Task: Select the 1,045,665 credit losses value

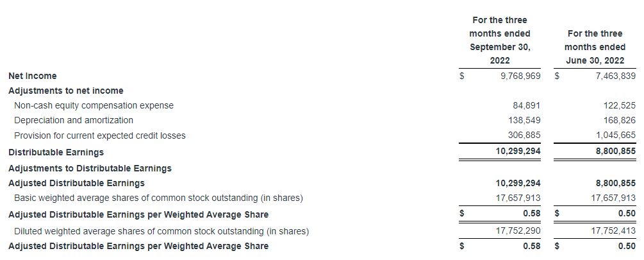Action: (x=615, y=135)
